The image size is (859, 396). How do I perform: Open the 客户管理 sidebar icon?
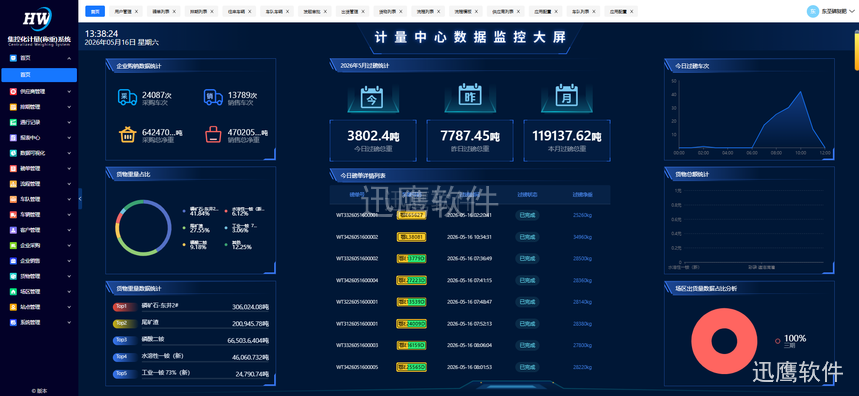tap(13, 230)
